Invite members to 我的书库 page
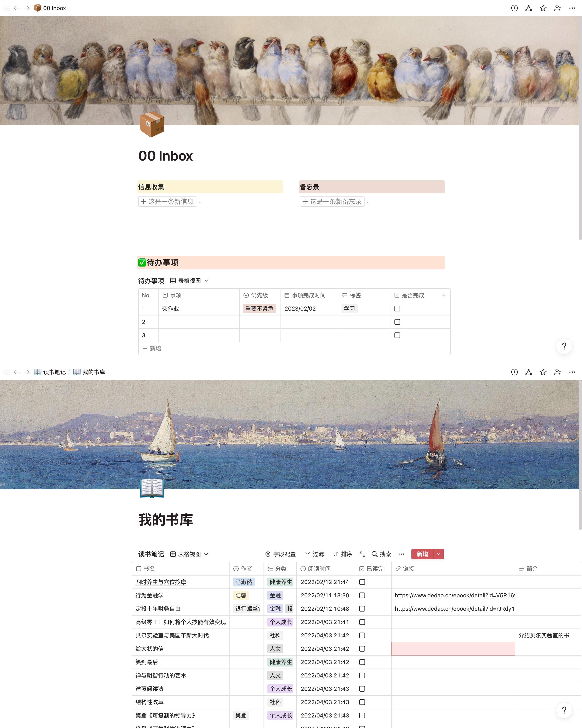 pyautogui.click(x=557, y=372)
